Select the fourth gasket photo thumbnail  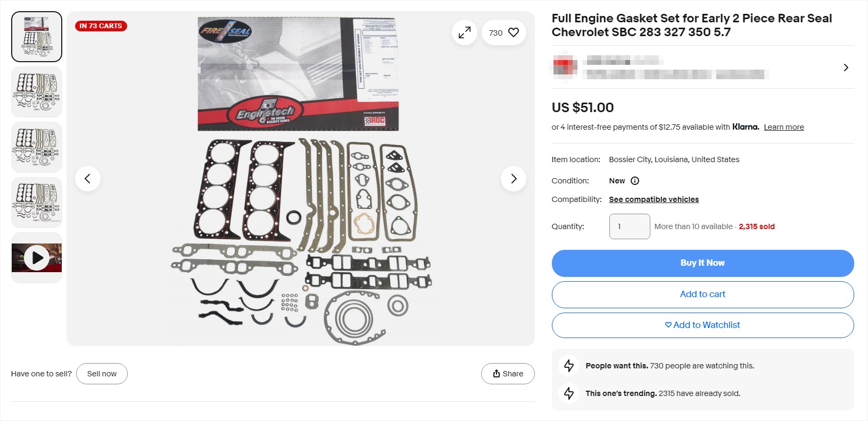pyautogui.click(x=36, y=202)
